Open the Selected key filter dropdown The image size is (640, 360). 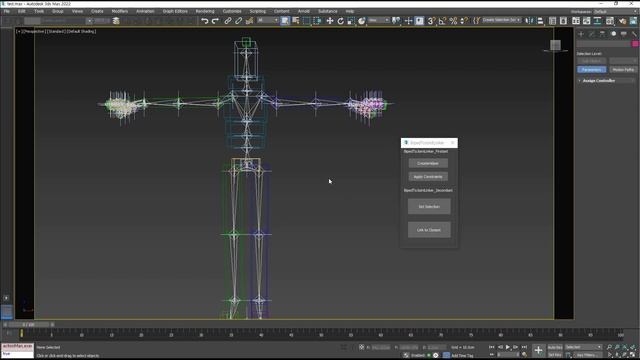point(583,347)
